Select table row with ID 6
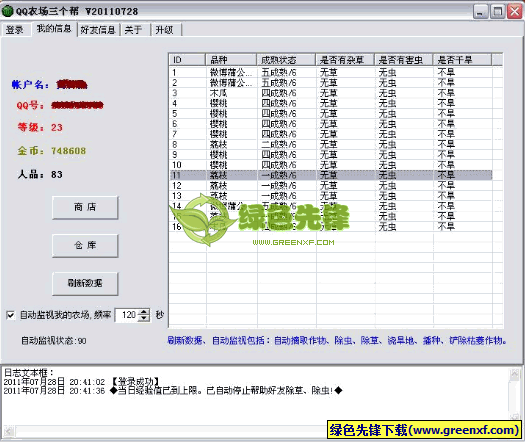Image resolution: width=525 pixels, height=442 pixels. 331,124
